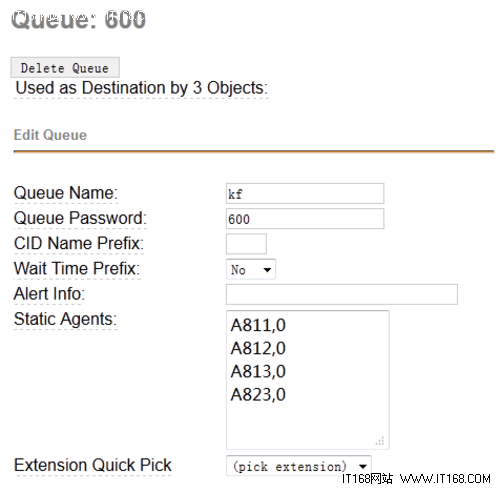Click the Static Agents resize grip
Viewport: 500px width, 492px height.
[x=380, y=441]
